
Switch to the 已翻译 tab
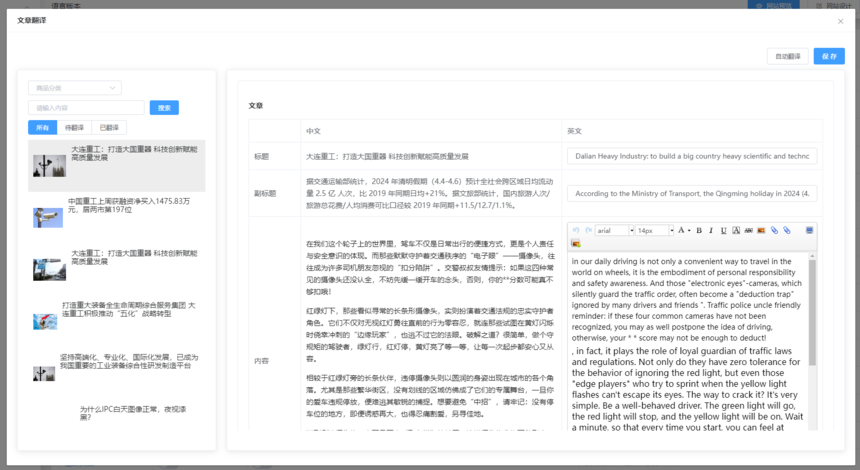[x=109, y=128]
